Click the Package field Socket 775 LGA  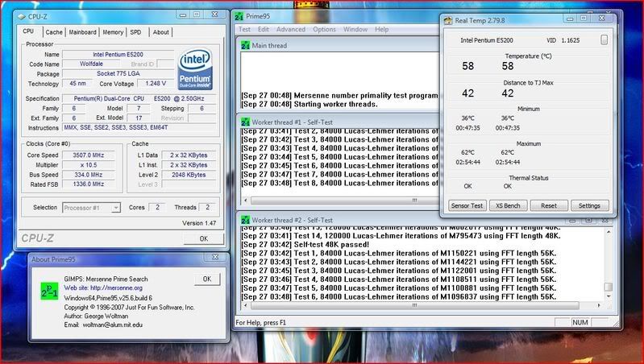click(118, 73)
